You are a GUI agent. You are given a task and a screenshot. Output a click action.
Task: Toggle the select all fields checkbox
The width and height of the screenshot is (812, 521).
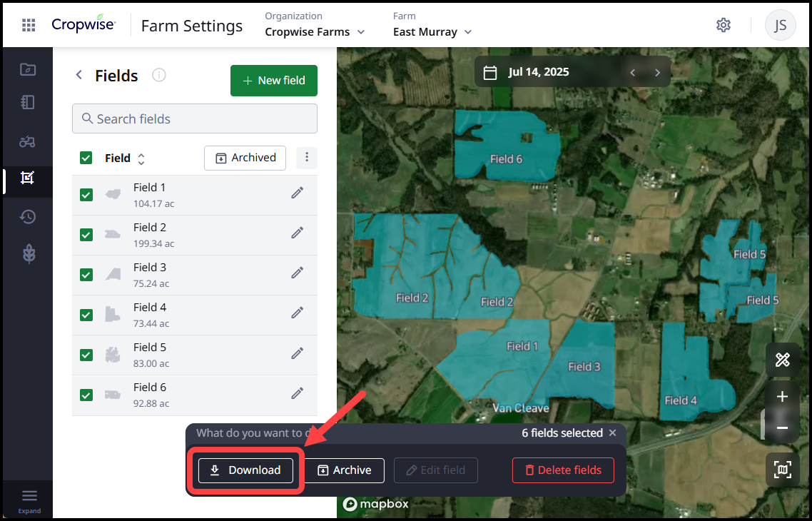86,158
